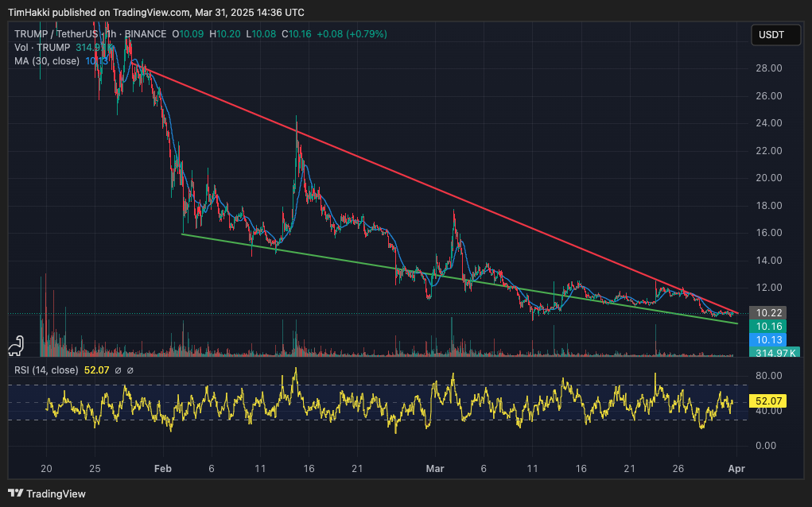Select the RSI (14, close) indicator legend

coord(46,370)
